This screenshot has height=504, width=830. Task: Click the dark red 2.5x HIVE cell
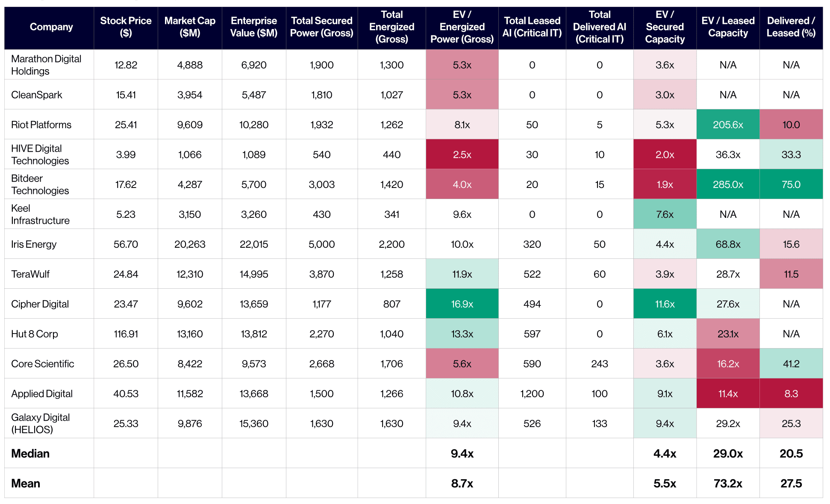(462, 154)
